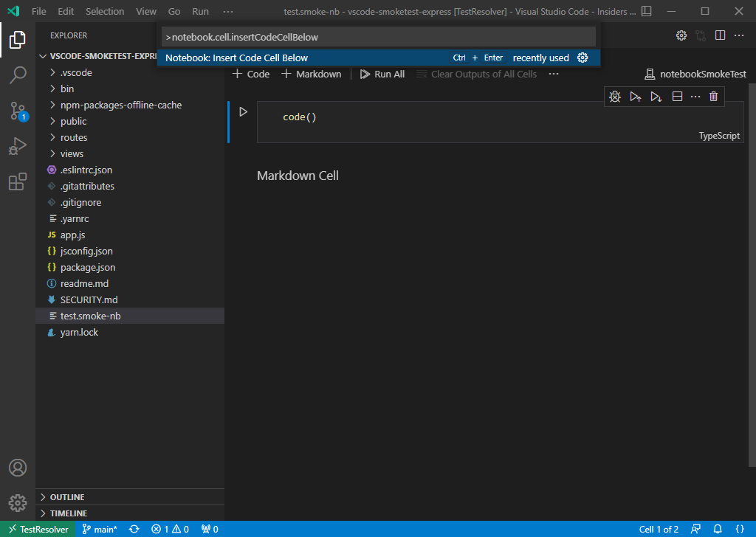Click Run All in notebook toolbar
This screenshot has width=756, height=537.
click(382, 75)
